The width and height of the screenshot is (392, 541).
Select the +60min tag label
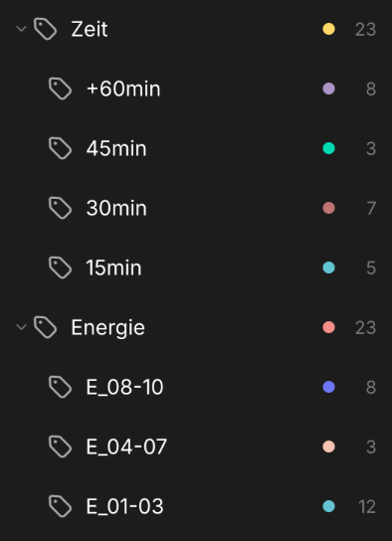(123, 90)
